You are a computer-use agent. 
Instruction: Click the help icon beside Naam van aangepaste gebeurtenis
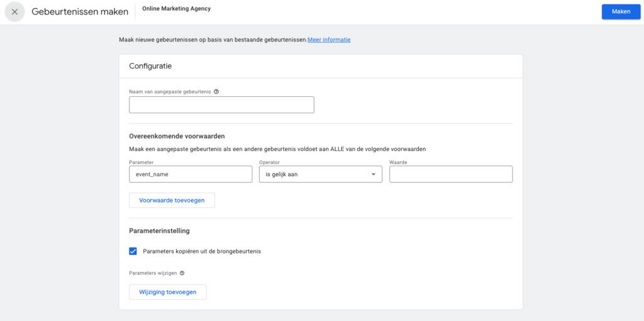pyautogui.click(x=216, y=92)
